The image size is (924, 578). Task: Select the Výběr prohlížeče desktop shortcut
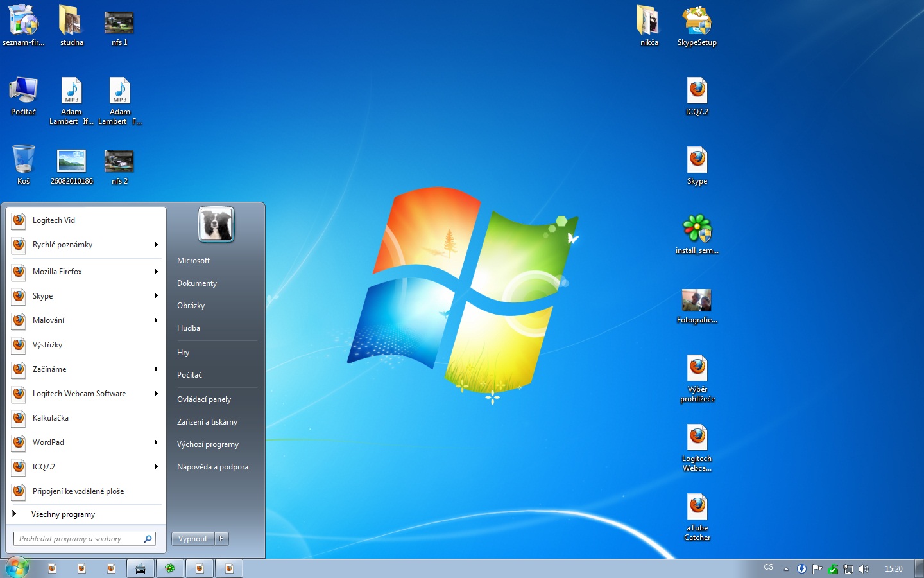click(x=697, y=379)
